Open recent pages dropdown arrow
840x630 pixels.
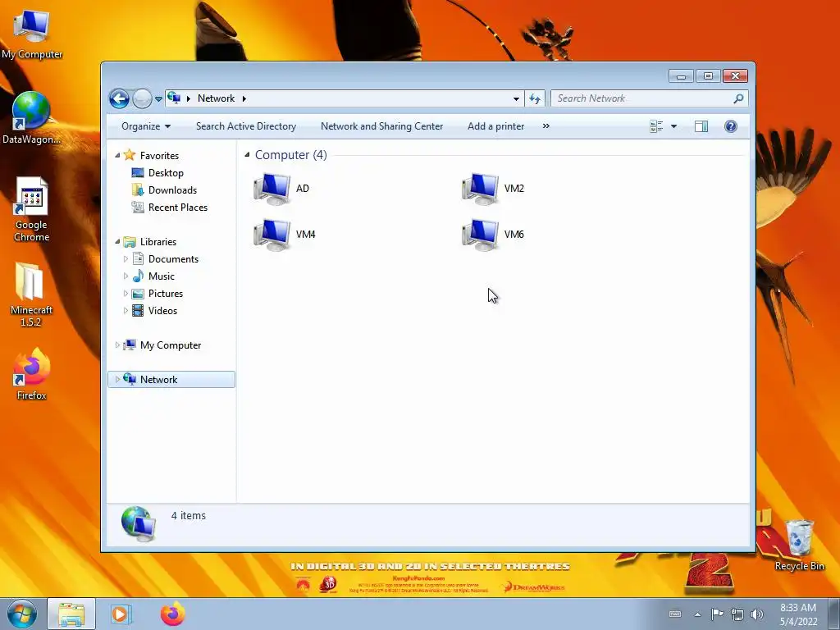158,98
